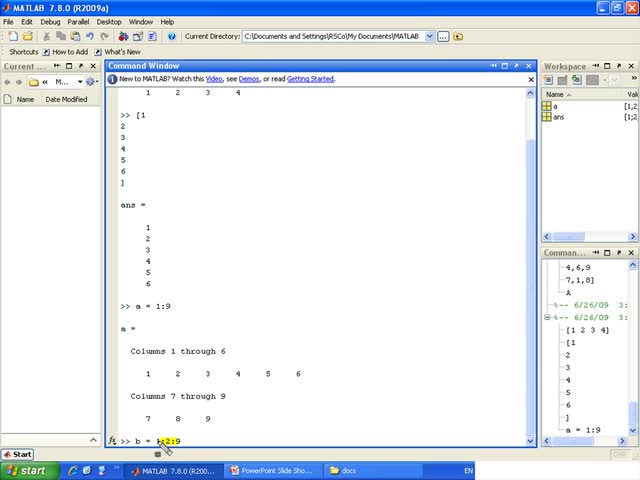Open the Debug menu
This screenshot has width=640, height=480.
tap(50, 22)
